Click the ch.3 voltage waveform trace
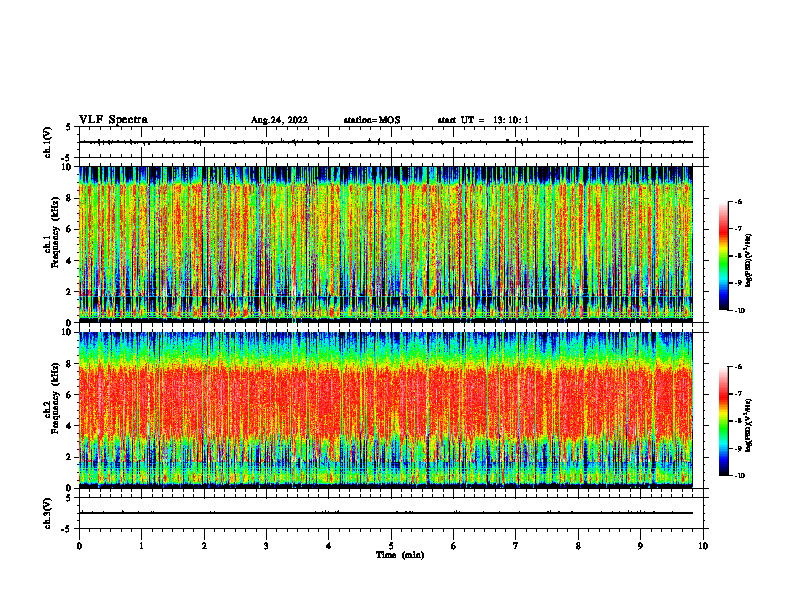The height and width of the screenshot is (612, 792). [386, 513]
